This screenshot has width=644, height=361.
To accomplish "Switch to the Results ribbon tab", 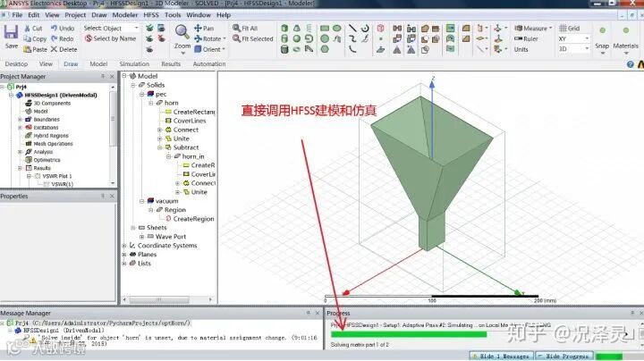I will click(x=171, y=64).
